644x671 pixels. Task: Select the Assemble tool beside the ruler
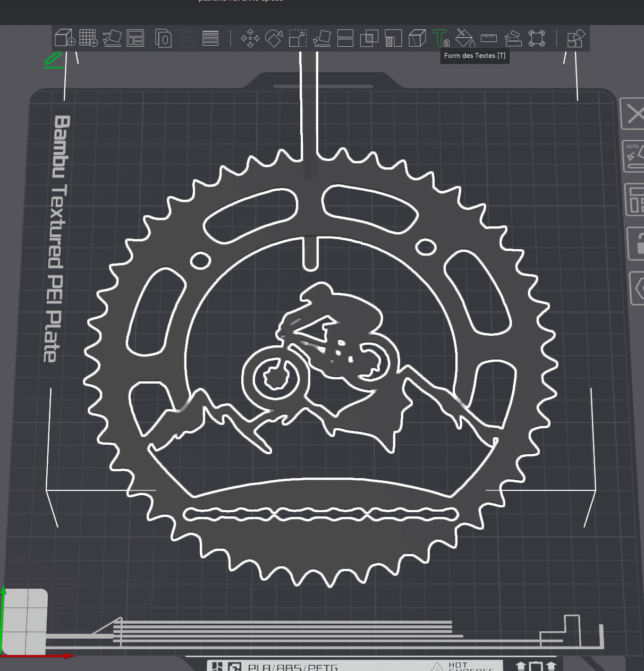(513, 38)
